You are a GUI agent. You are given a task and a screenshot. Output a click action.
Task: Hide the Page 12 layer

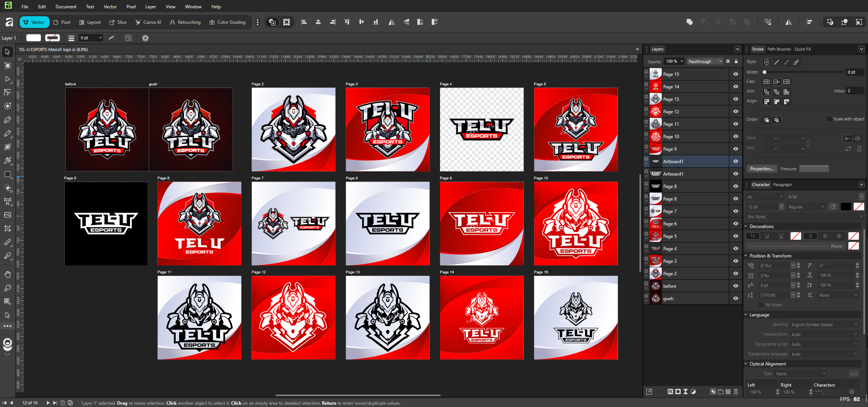point(736,111)
